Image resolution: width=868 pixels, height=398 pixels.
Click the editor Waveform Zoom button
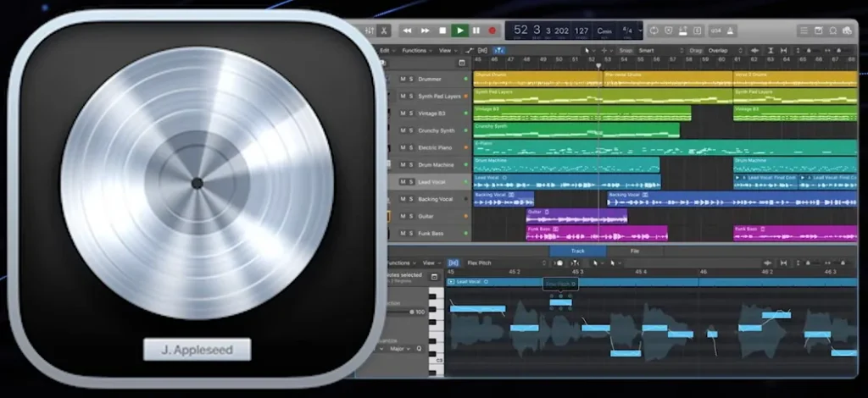tap(768, 263)
